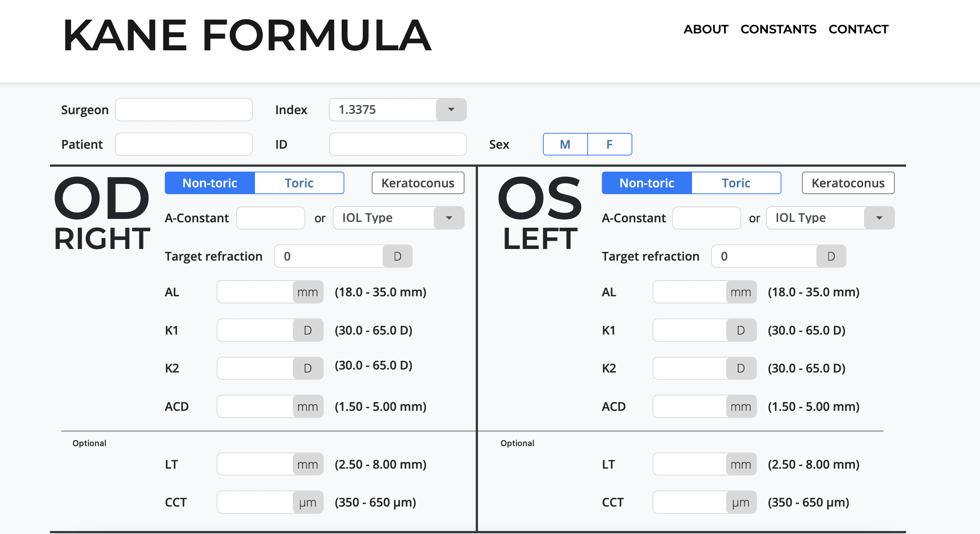Screen dimensions: 980x534
Task: Focus the OD Target refraction field
Action: tap(329, 256)
